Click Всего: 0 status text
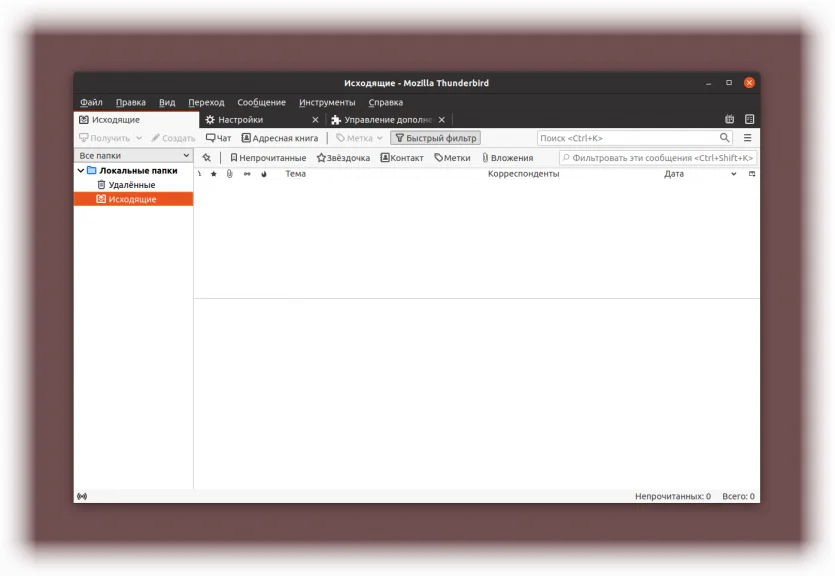Screen dimensions: 835x576 pos(738,496)
